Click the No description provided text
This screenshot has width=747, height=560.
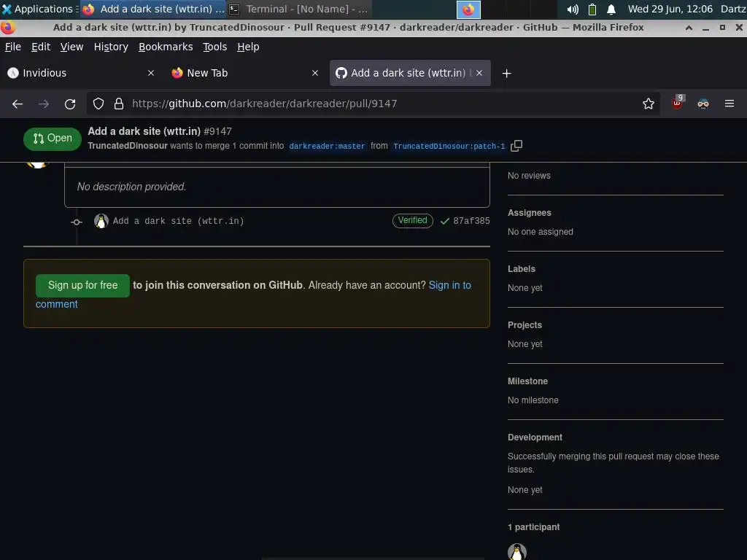131,187
